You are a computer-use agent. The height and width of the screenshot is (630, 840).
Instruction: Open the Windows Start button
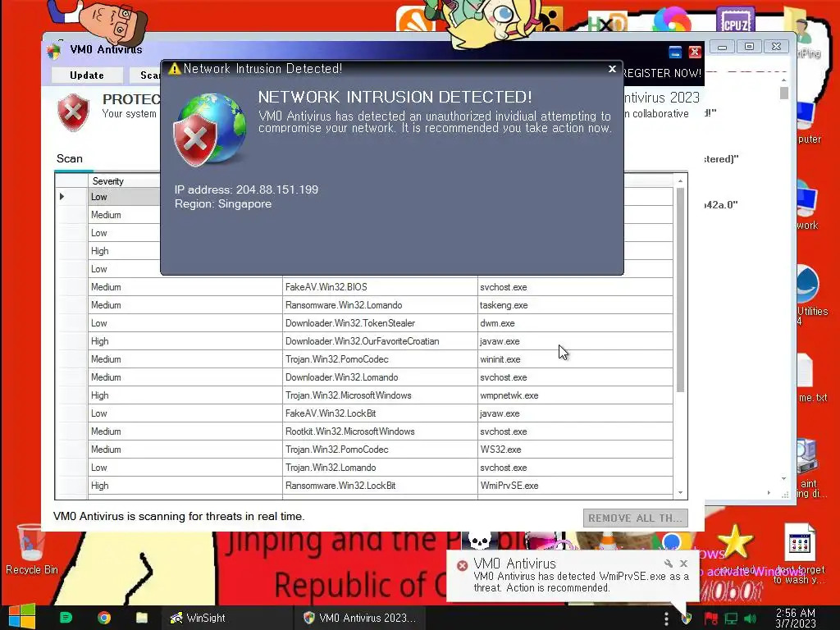point(22,617)
